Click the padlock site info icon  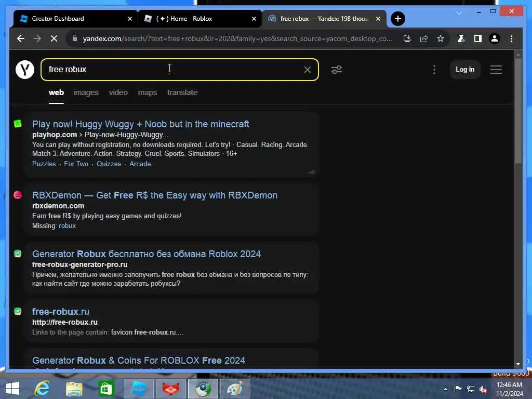pyautogui.click(x=75, y=38)
